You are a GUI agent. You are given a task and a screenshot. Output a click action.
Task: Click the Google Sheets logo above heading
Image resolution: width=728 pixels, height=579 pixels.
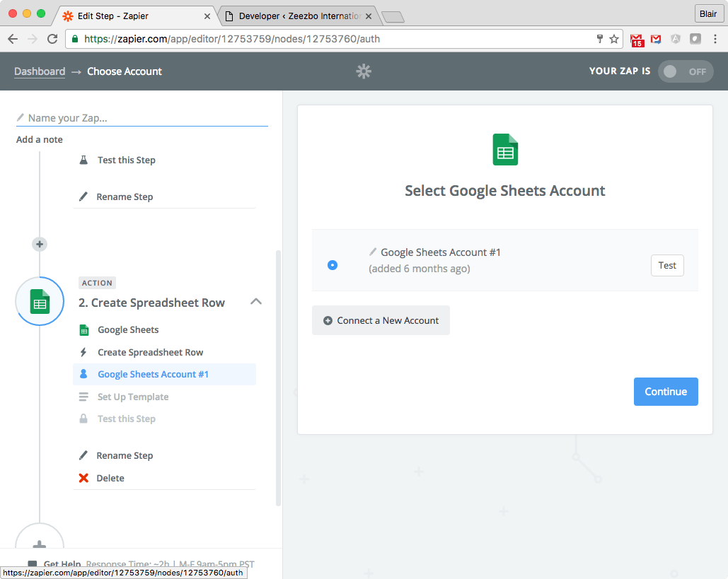505,149
